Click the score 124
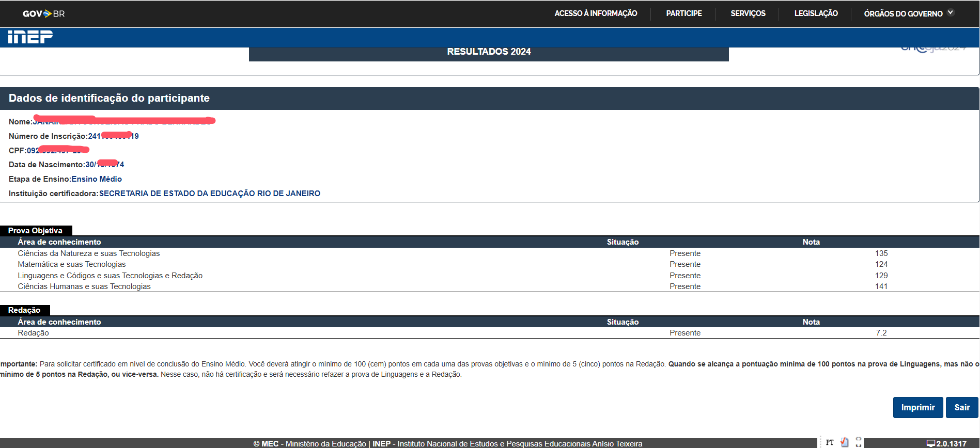Image resolution: width=980 pixels, height=448 pixels. (881, 264)
